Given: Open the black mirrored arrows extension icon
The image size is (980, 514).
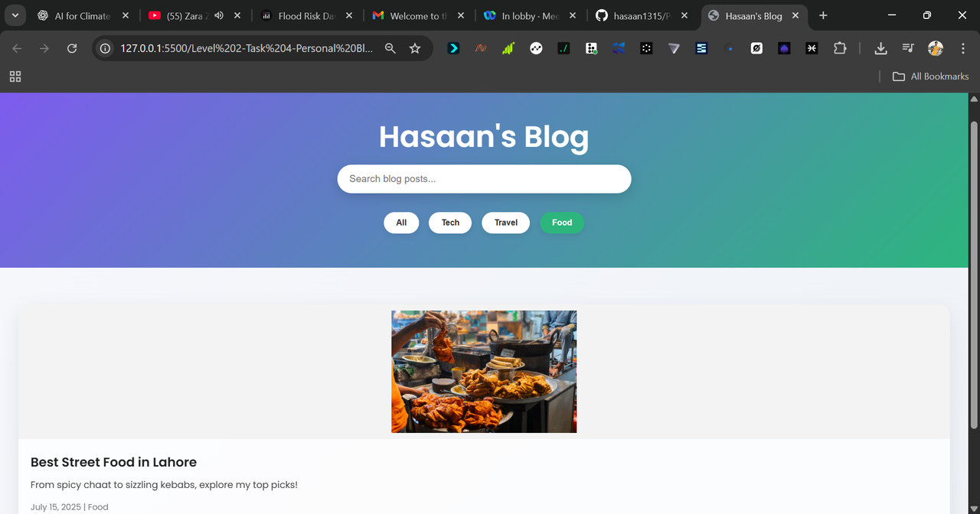Looking at the screenshot, I should click(812, 48).
